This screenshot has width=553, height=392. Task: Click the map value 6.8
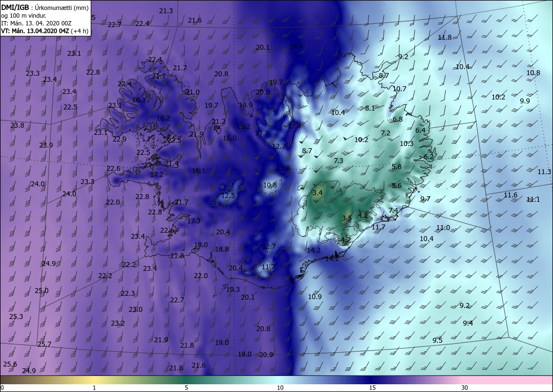398,119
